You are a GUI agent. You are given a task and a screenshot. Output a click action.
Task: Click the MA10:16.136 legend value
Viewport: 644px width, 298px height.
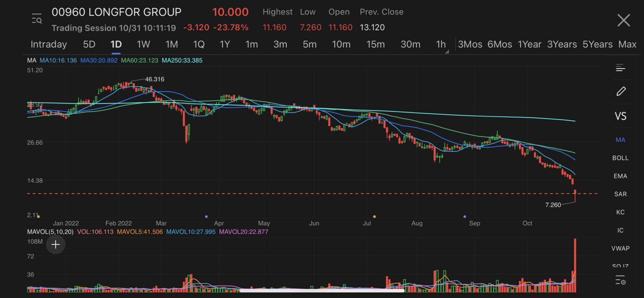coord(58,60)
